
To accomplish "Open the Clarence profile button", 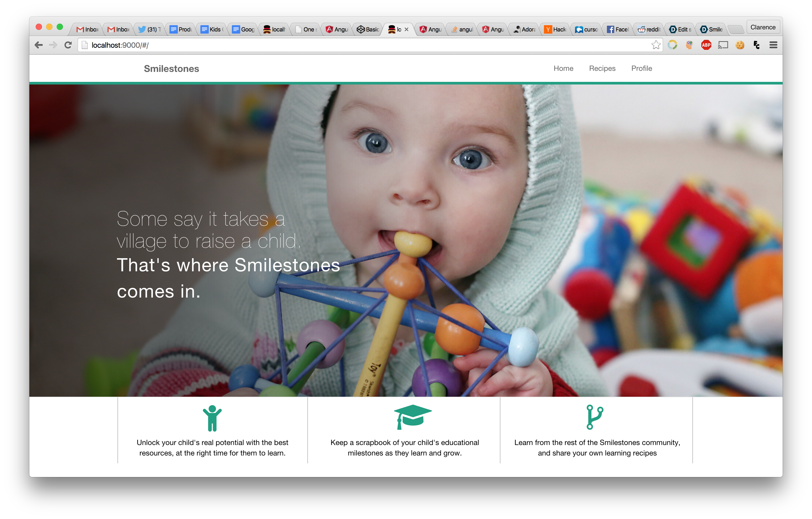I will pos(763,27).
